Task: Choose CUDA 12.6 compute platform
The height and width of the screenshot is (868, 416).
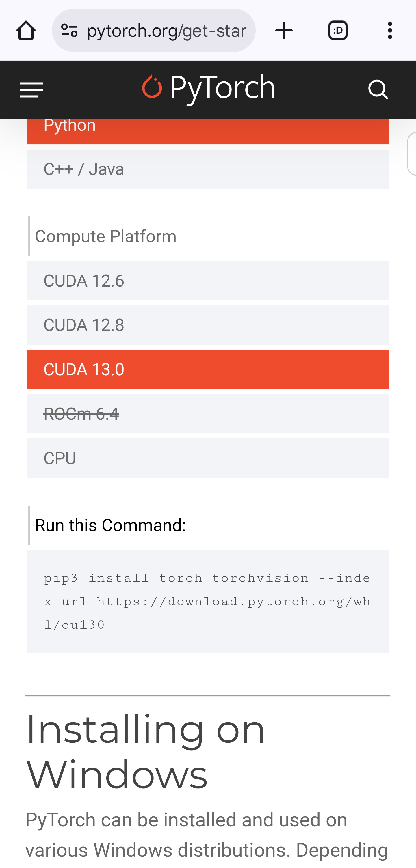Action: tap(208, 281)
